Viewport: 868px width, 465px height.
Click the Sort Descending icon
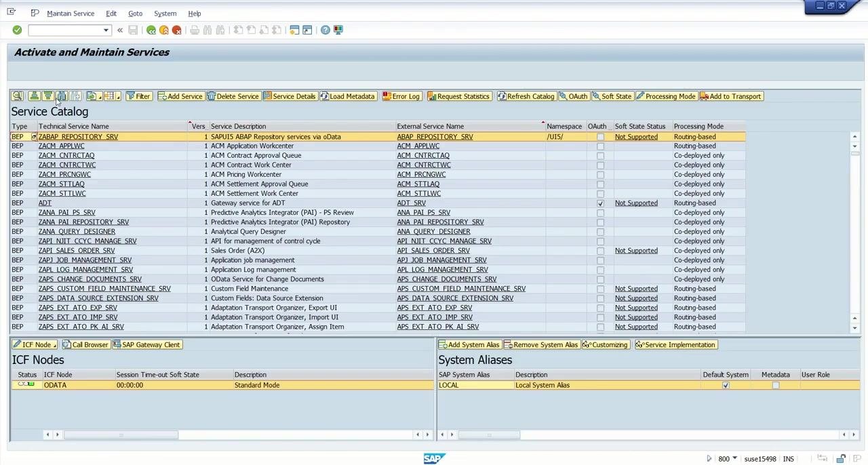pos(47,96)
